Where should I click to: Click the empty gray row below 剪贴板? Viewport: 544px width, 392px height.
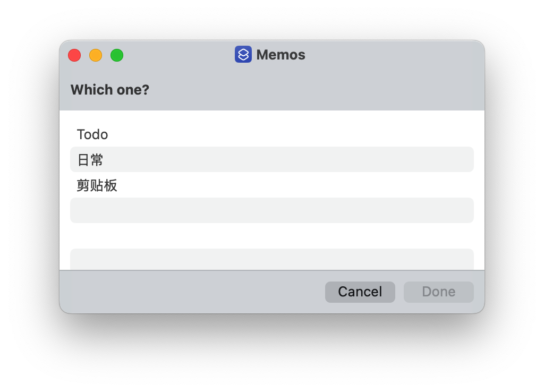click(271, 210)
